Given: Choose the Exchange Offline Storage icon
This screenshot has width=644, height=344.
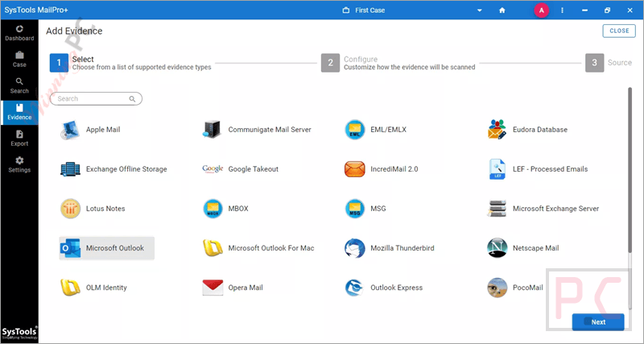Looking at the screenshot, I should (x=70, y=169).
